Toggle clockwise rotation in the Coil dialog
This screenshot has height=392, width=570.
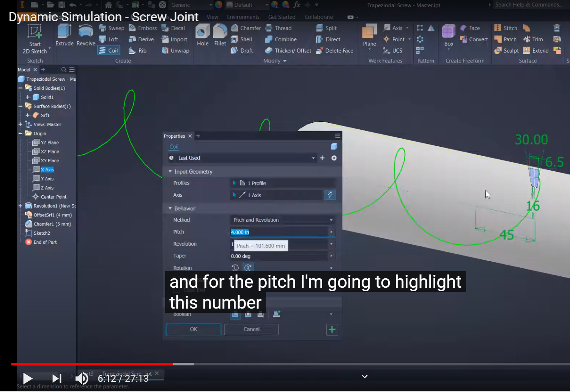click(248, 267)
